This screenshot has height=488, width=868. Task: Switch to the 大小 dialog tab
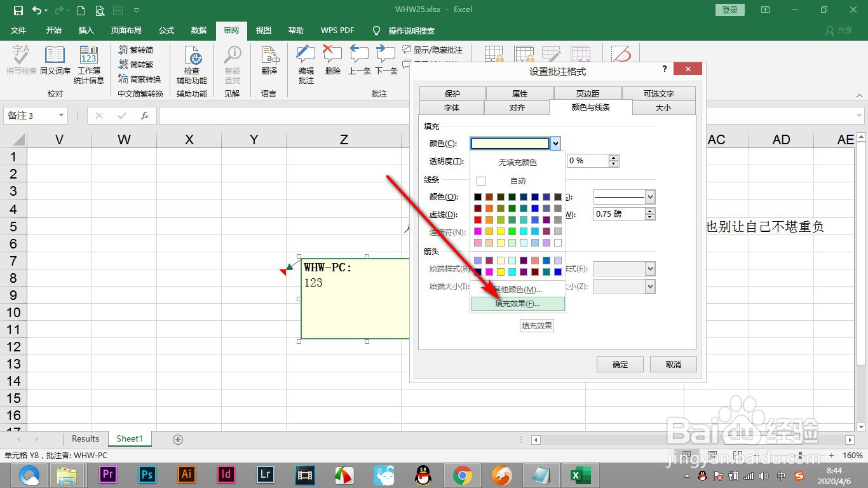coord(663,108)
